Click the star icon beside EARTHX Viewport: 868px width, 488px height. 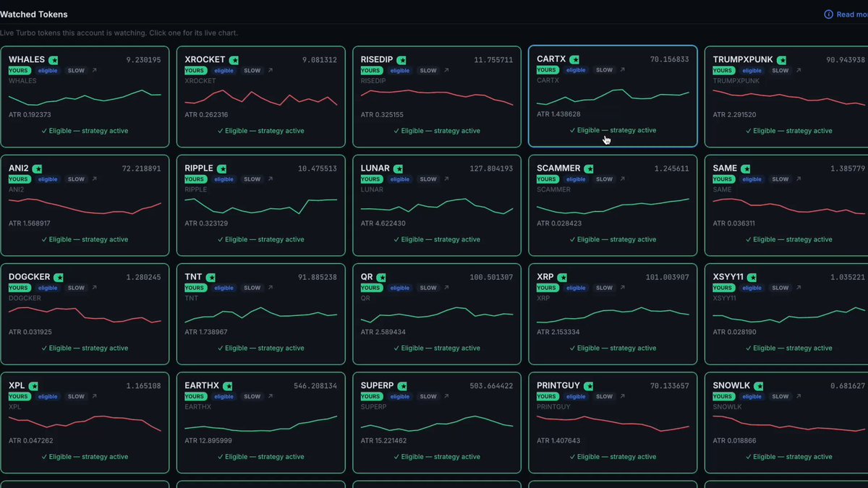(228, 386)
